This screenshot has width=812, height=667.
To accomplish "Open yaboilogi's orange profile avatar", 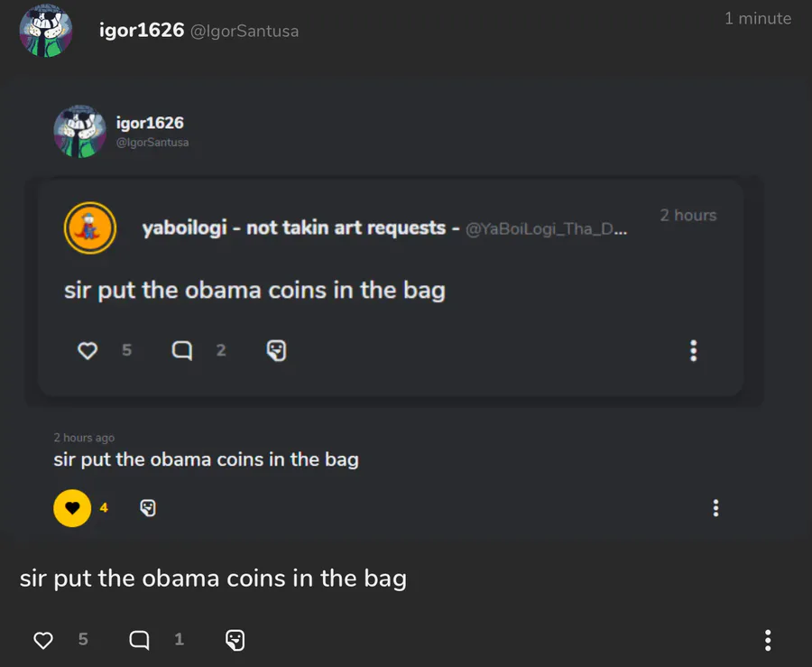I will pyautogui.click(x=90, y=227).
